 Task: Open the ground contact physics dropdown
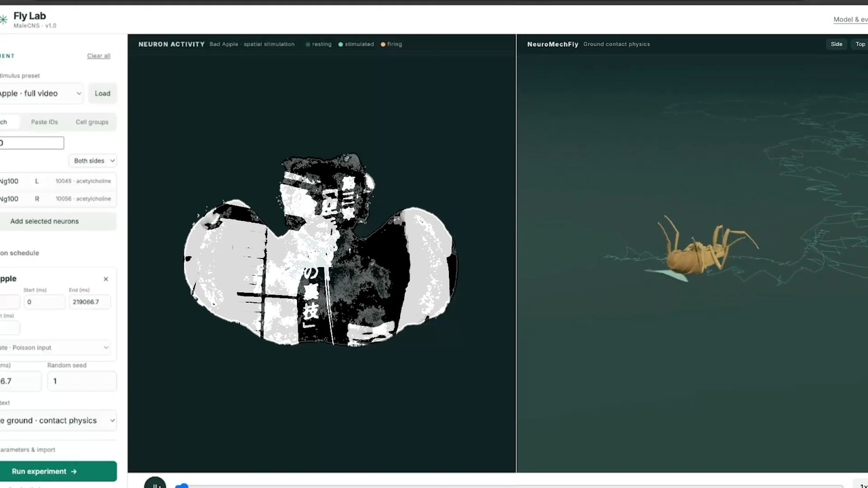[x=58, y=420]
